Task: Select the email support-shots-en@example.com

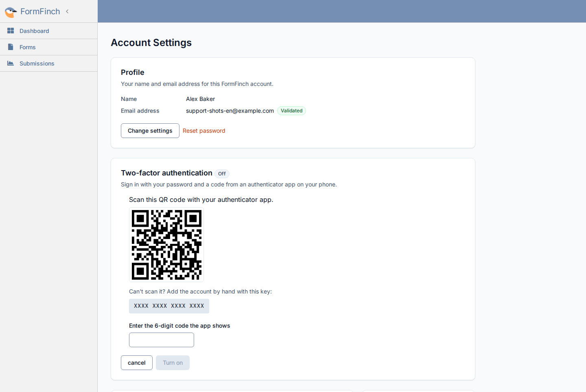Action: pyautogui.click(x=230, y=111)
